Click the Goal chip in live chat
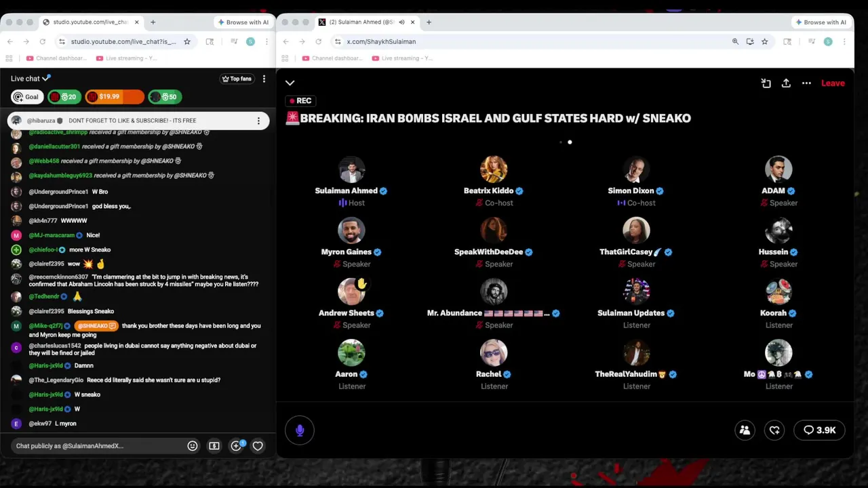The height and width of the screenshot is (488, 868). pos(27,97)
